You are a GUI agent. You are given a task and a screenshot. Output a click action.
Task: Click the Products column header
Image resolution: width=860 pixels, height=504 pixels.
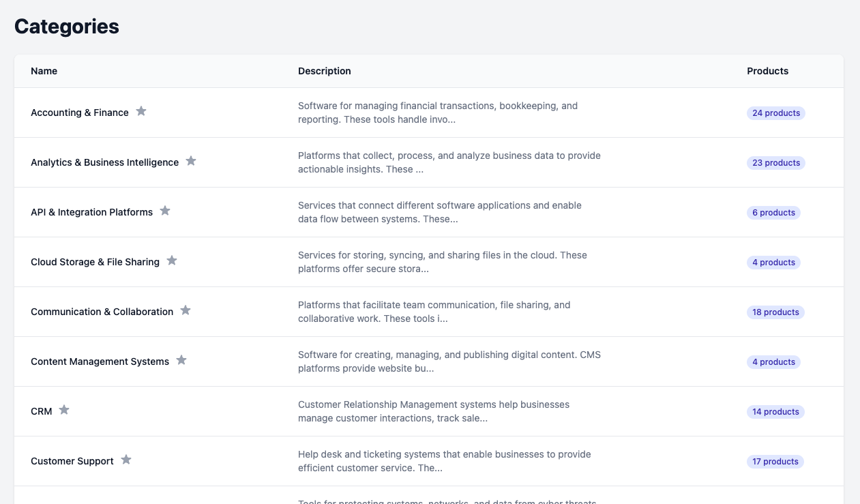pos(767,71)
